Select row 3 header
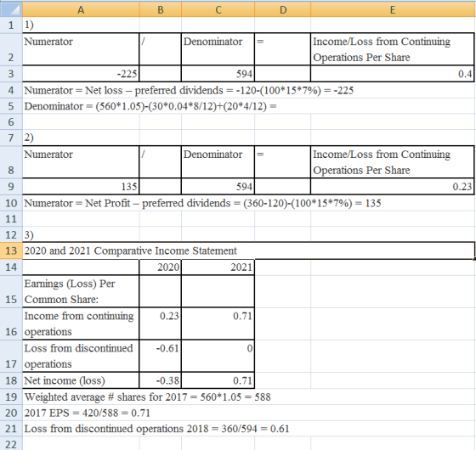The width and height of the screenshot is (476, 450). pyautogui.click(x=11, y=73)
